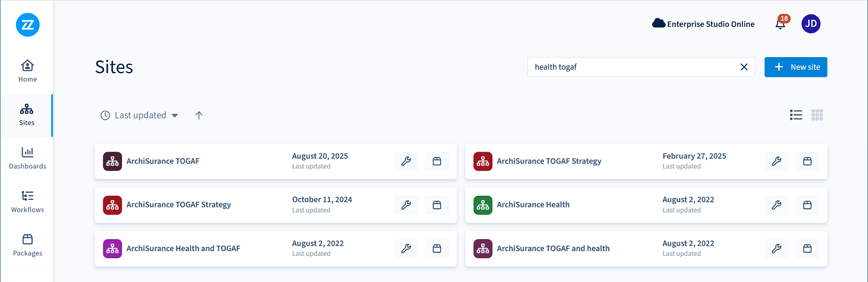Image resolution: width=868 pixels, height=282 pixels.
Task: Click package icon for ArchiSurance TOGAF Strategy October 2024
Action: coord(436,205)
